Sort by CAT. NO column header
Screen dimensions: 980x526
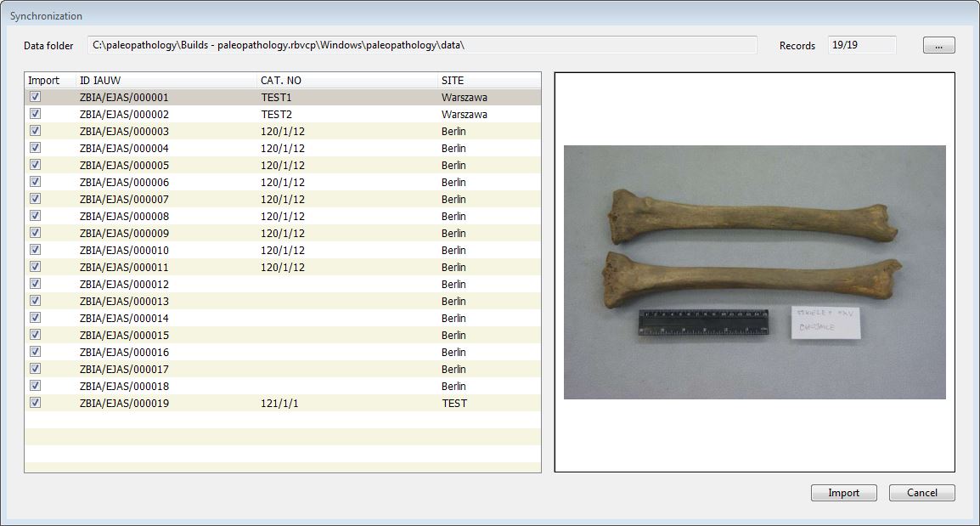coord(346,81)
